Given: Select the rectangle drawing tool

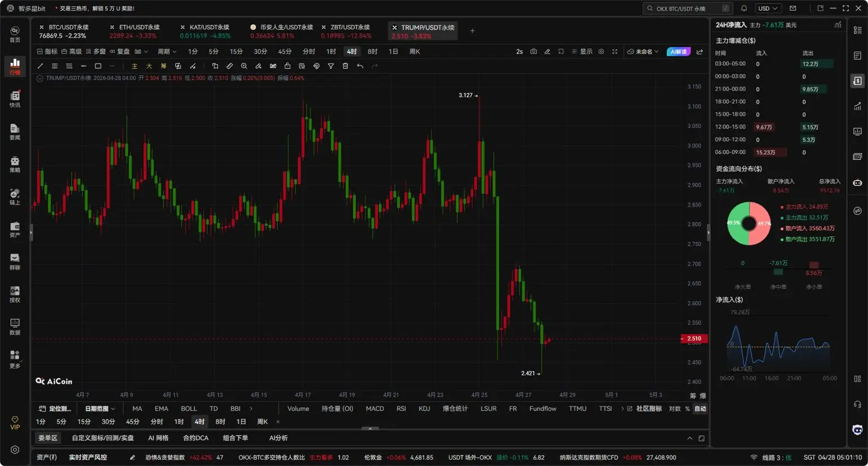Looking at the screenshot, I should pos(98,66).
